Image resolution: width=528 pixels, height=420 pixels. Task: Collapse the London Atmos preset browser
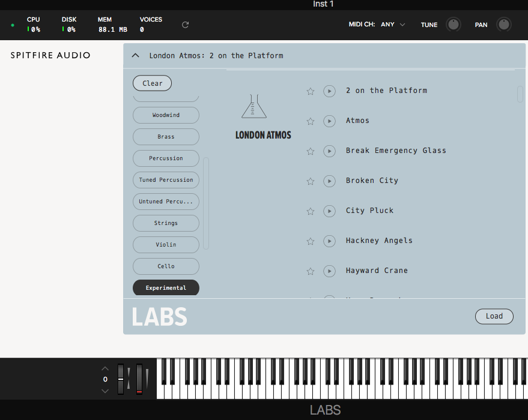pos(135,55)
